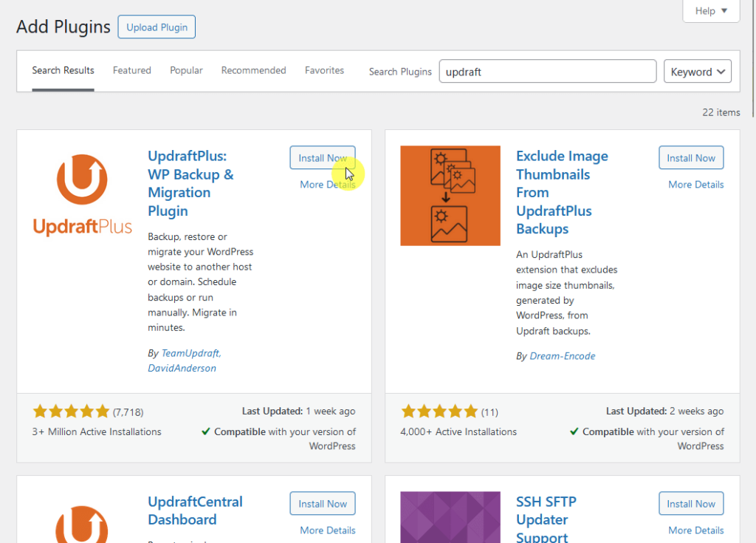Open UpdraftPlus: WP Backup & Migration title link
The width and height of the screenshot is (756, 543).
(190, 183)
